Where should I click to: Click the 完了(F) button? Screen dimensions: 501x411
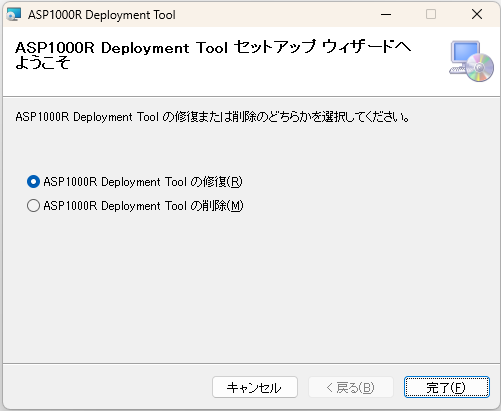447,387
